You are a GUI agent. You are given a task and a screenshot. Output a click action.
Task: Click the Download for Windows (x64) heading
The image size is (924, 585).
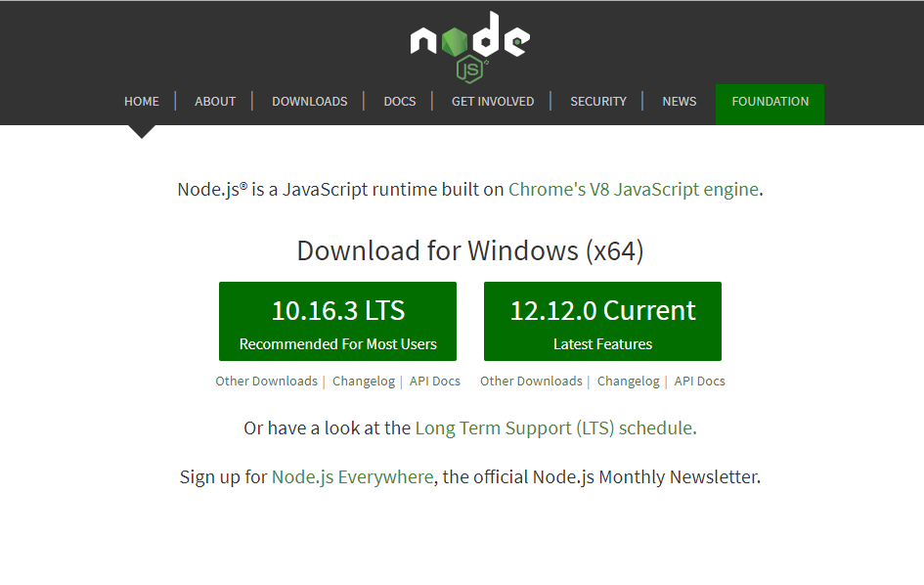coord(469,250)
